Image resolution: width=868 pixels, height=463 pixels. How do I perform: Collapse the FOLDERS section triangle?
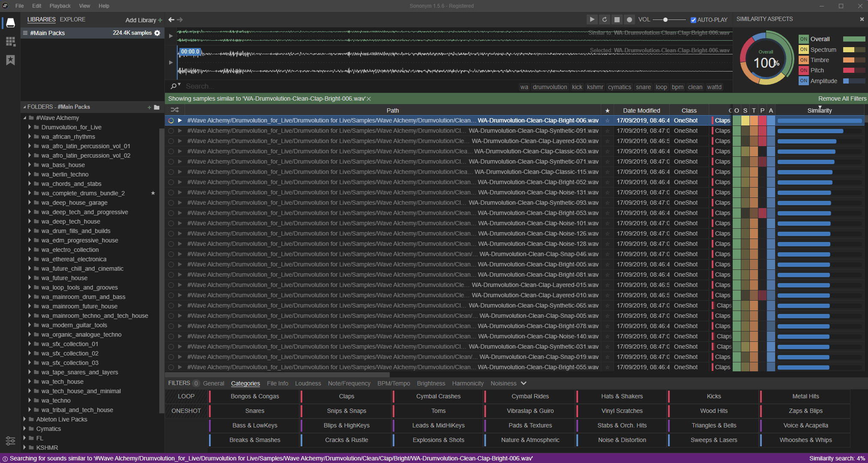pos(24,107)
